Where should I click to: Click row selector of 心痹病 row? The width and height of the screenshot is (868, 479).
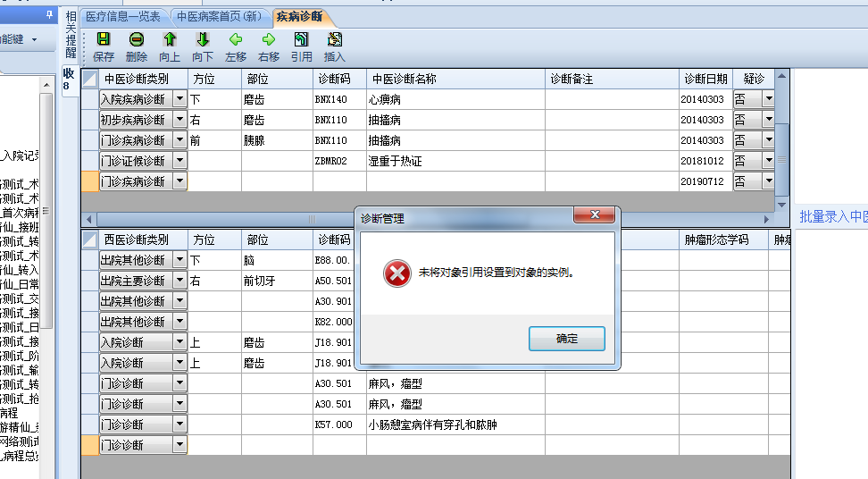89,99
